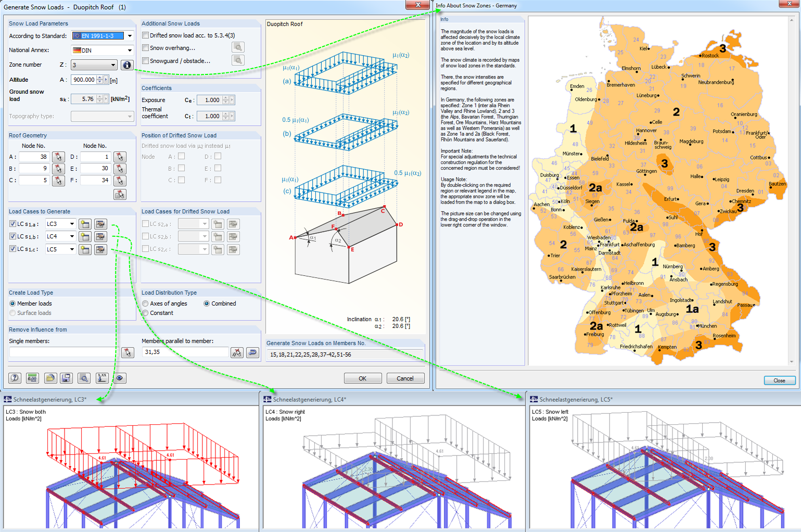Click the snow zones info window scrollbar
Viewport: 801px width, 532px height.
coord(792,191)
